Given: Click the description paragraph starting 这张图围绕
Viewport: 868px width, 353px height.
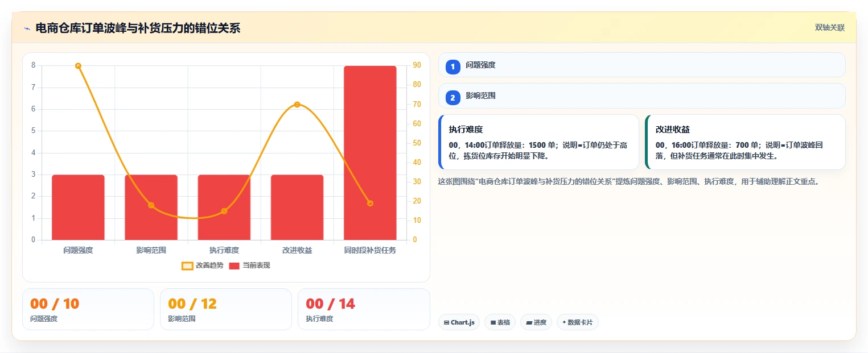Looking at the screenshot, I should [629, 182].
